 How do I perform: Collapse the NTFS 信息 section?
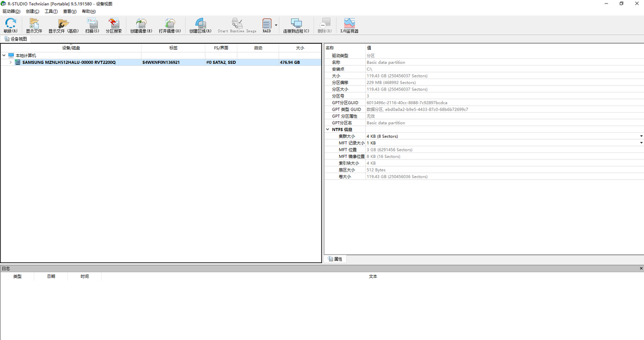coord(328,130)
